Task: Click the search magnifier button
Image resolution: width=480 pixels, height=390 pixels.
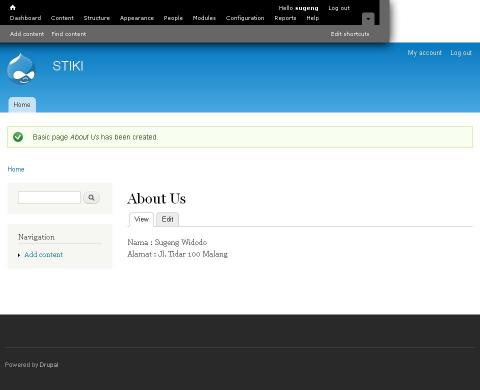Action: pyautogui.click(x=91, y=198)
